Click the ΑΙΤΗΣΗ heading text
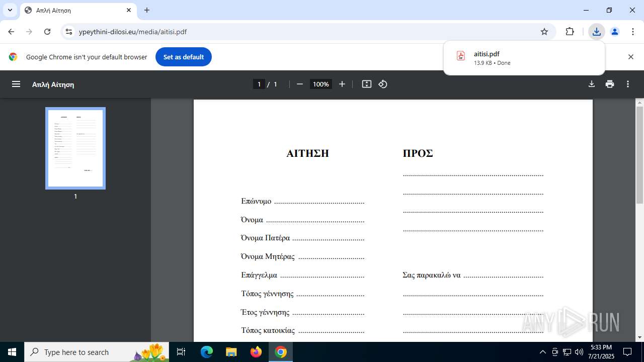Viewport: 644px width, 362px height. 307,154
